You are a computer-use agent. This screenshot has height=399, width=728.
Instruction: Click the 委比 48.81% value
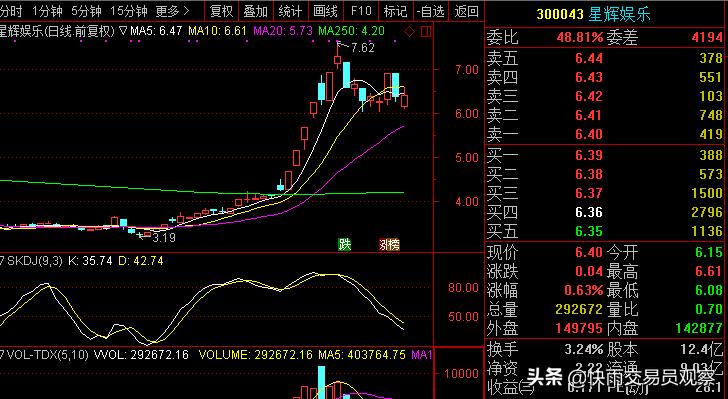580,37
